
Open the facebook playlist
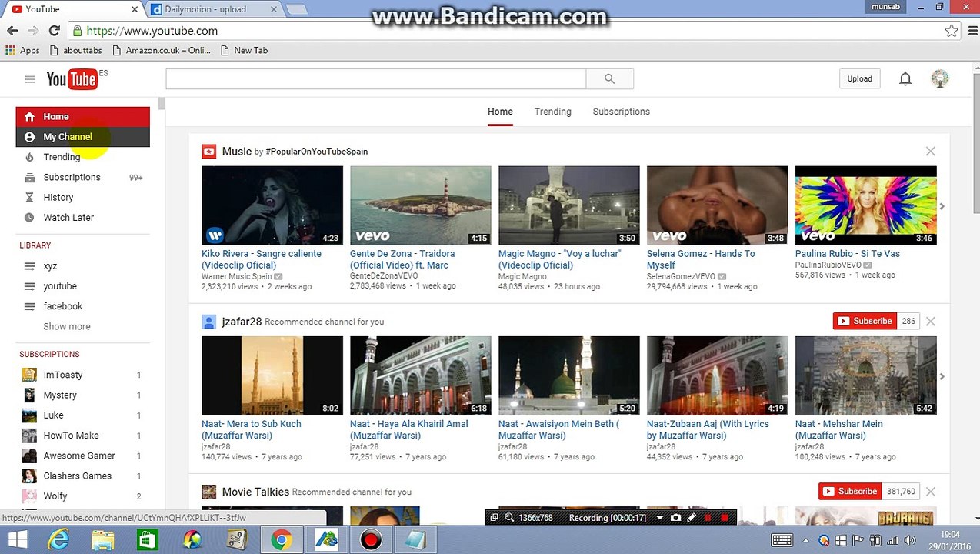tap(63, 306)
